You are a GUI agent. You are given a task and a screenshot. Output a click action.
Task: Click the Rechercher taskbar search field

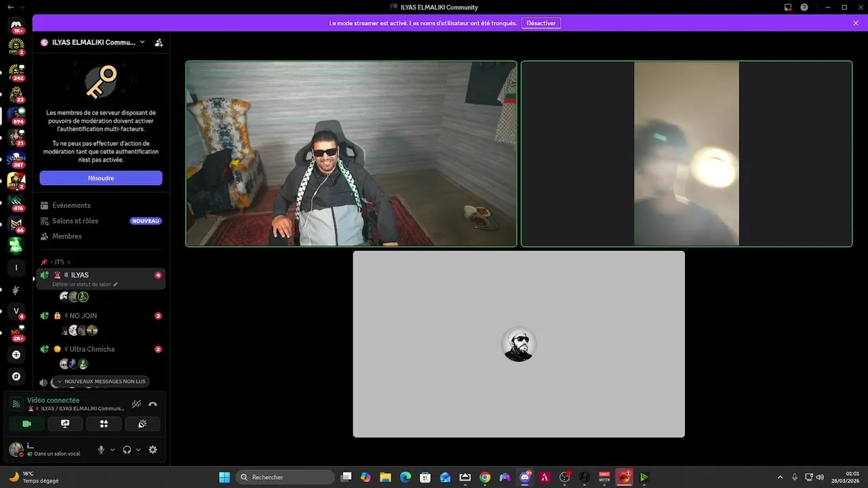285,477
